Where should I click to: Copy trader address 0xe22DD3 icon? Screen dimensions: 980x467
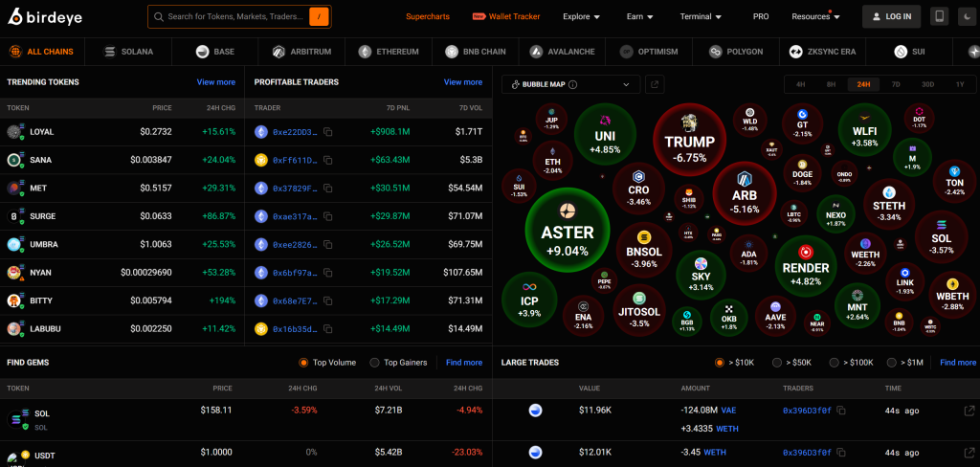tap(327, 131)
